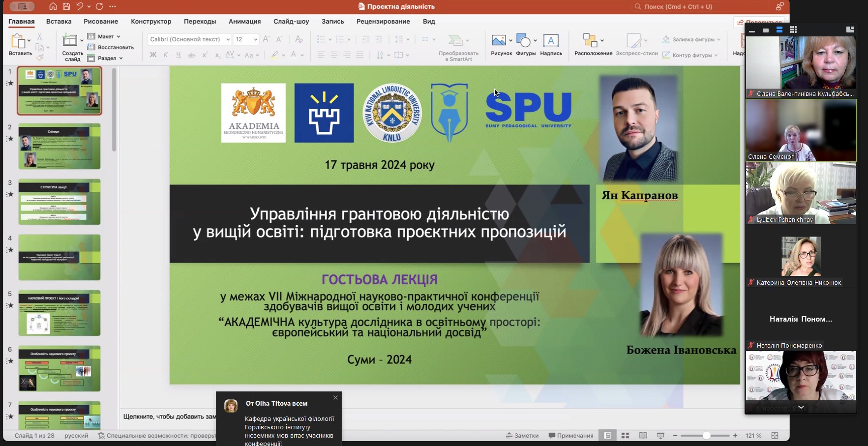Start slideshow from status bar icon

point(660,436)
